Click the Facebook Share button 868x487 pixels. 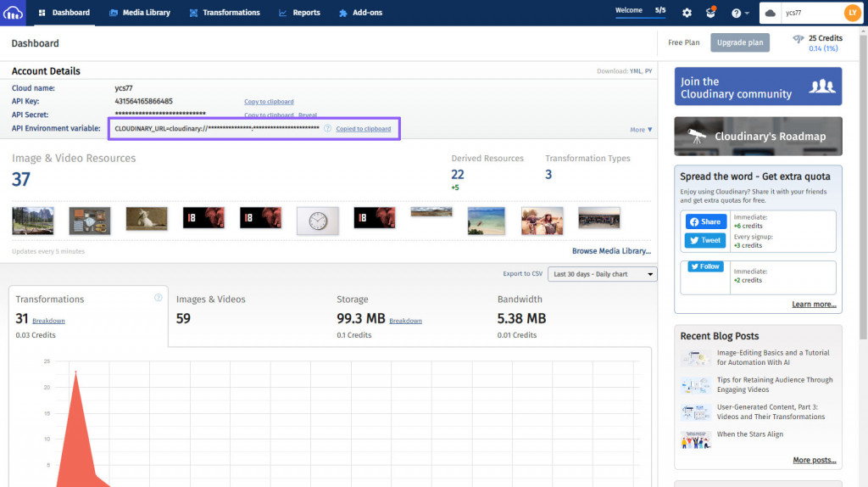tap(706, 221)
